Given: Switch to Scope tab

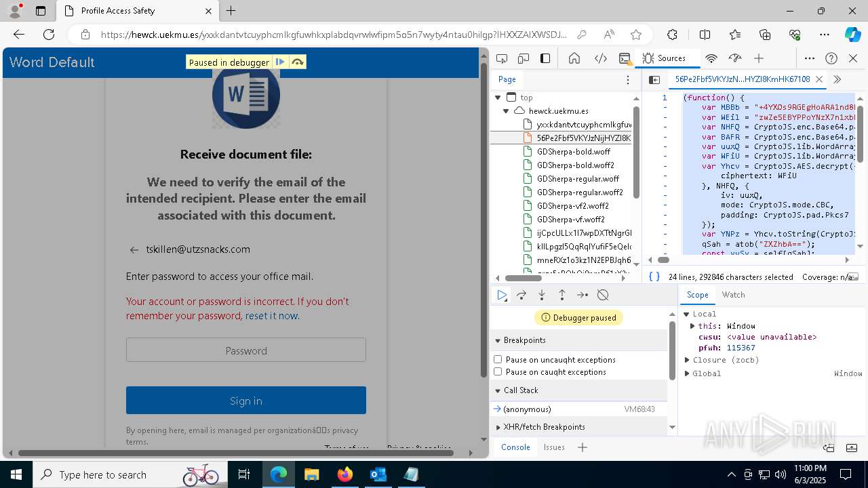Looking at the screenshot, I should coord(697,295).
